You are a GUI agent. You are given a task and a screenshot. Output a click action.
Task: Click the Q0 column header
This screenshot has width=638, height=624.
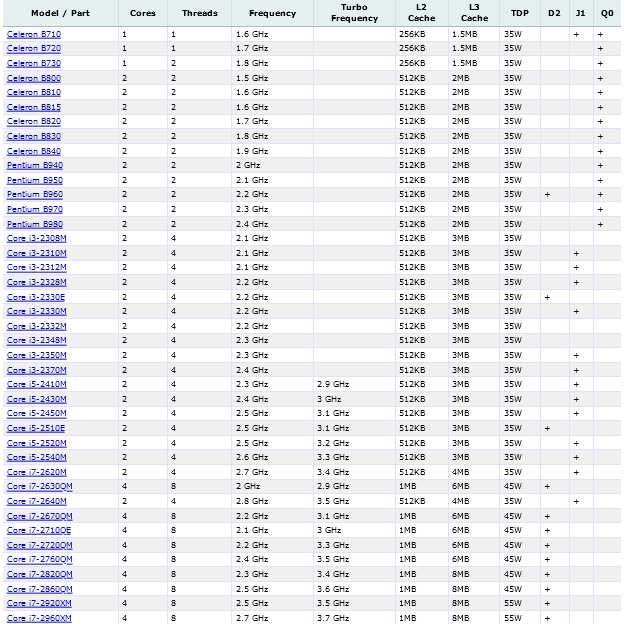click(x=607, y=13)
